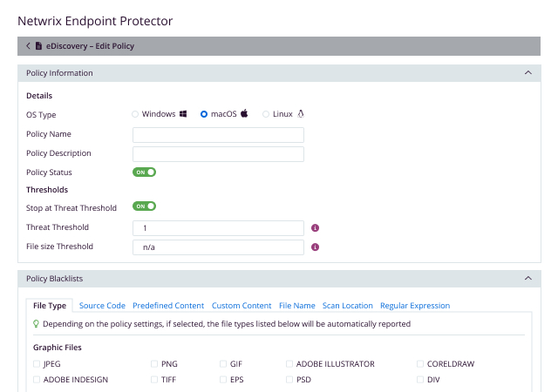The image size is (558, 392).
Task: Open the Custom Content tab
Action: 242,306
